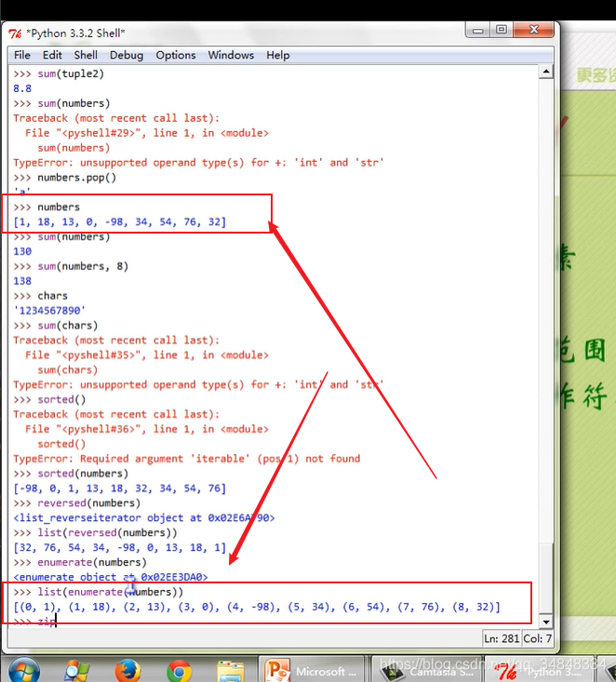The image size is (616, 682).
Task: Click the 'sum(tuple2)' line
Action: tap(59, 74)
